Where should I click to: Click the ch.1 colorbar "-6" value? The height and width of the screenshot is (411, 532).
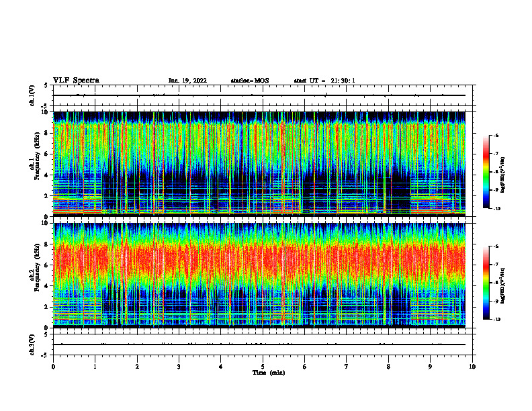496,135
